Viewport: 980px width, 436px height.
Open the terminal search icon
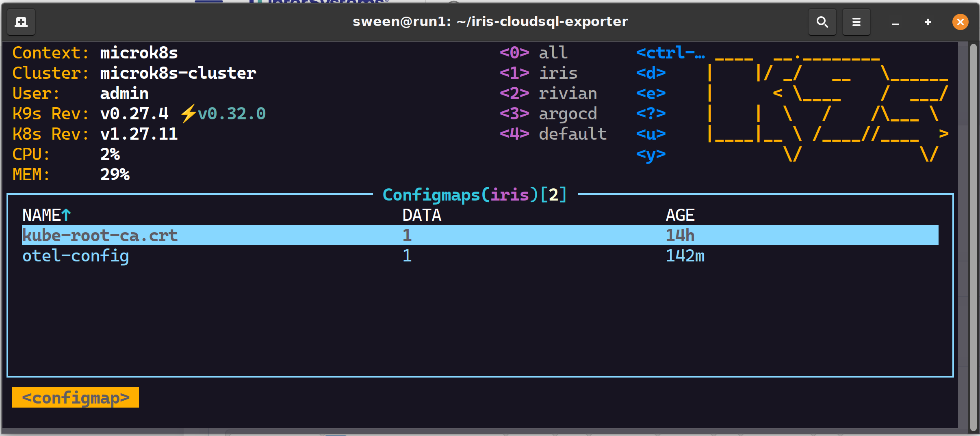[x=822, y=22]
